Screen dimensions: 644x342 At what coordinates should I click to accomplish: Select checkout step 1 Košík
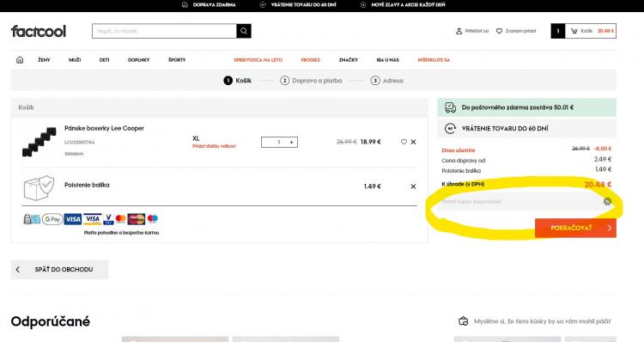click(x=237, y=81)
